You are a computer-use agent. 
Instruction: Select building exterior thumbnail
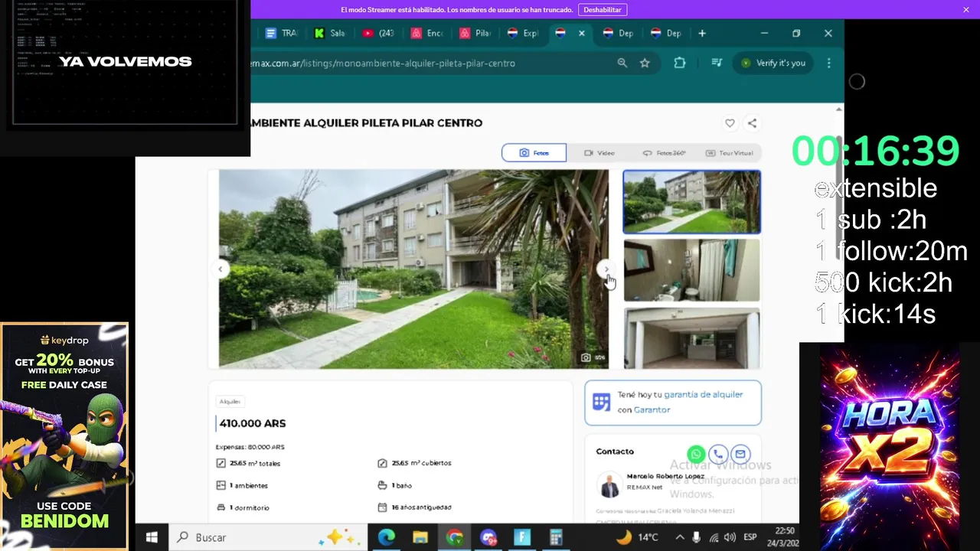point(692,201)
